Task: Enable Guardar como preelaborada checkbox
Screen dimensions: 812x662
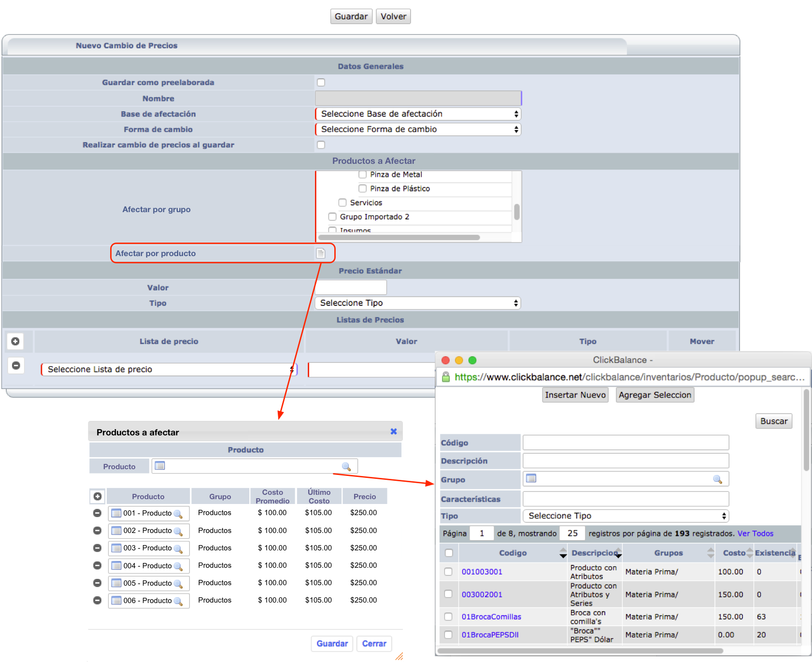Action: (x=321, y=82)
